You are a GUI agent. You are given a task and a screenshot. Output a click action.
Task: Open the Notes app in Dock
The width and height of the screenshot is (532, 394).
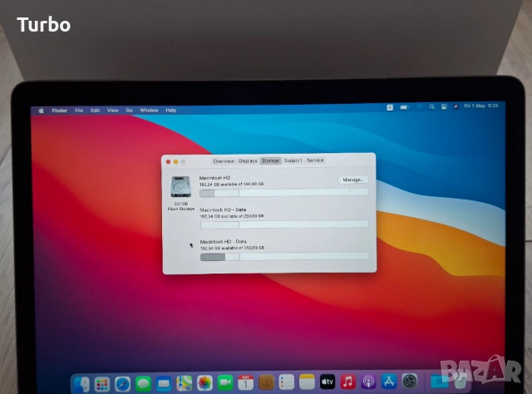(x=307, y=382)
